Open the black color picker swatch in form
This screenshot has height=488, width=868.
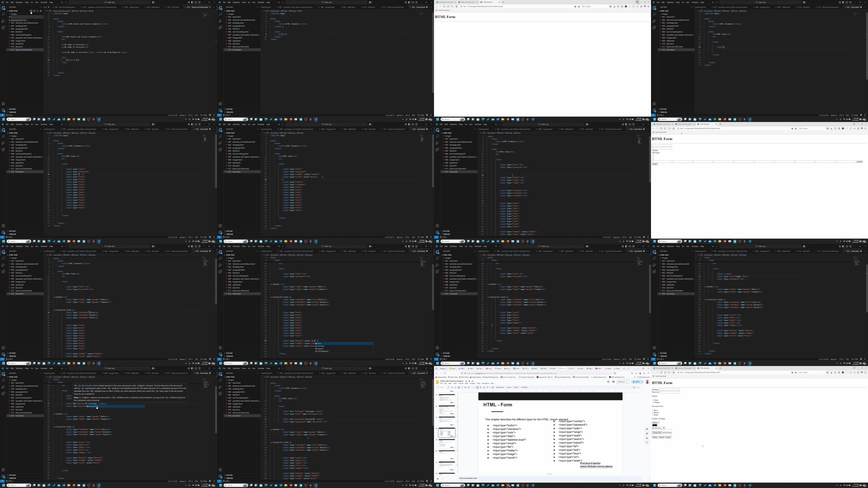click(x=655, y=425)
